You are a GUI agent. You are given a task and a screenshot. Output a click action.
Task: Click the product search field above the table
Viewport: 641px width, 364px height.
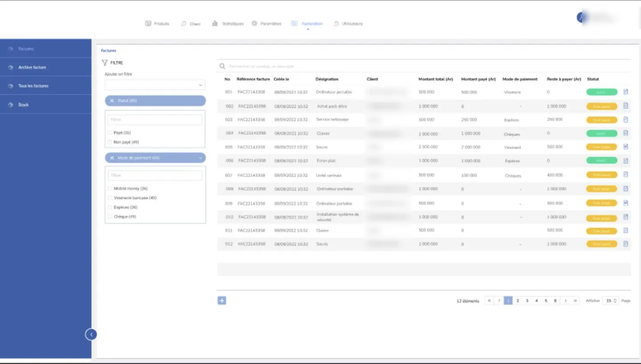click(424, 66)
